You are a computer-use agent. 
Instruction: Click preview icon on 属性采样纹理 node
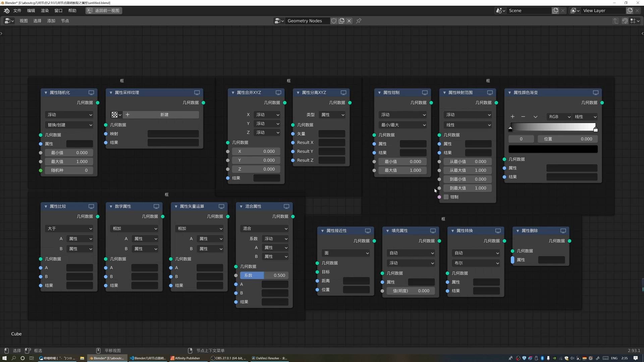tap(197, 93)
